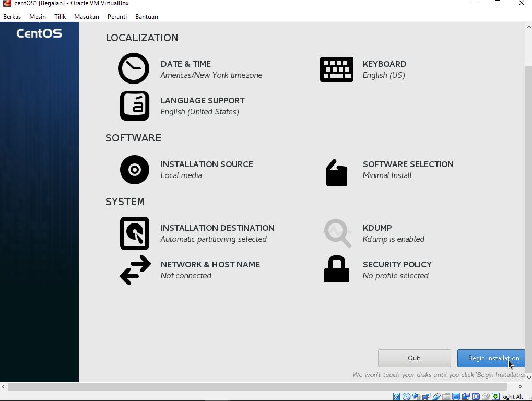
Task: Open the Security Policy padlock icon
Action: pyautogui.click(x=337, y=269)
